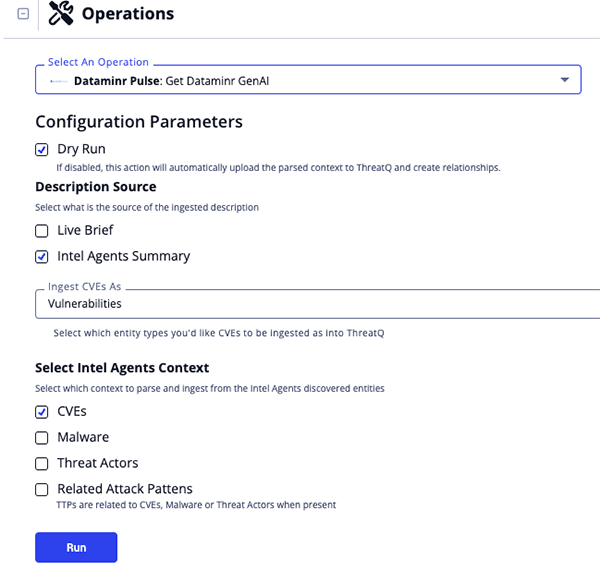This screenshot has height=571, width=600.
Task: Click the Dry Run label text
Action: click(x=81, y=149)
